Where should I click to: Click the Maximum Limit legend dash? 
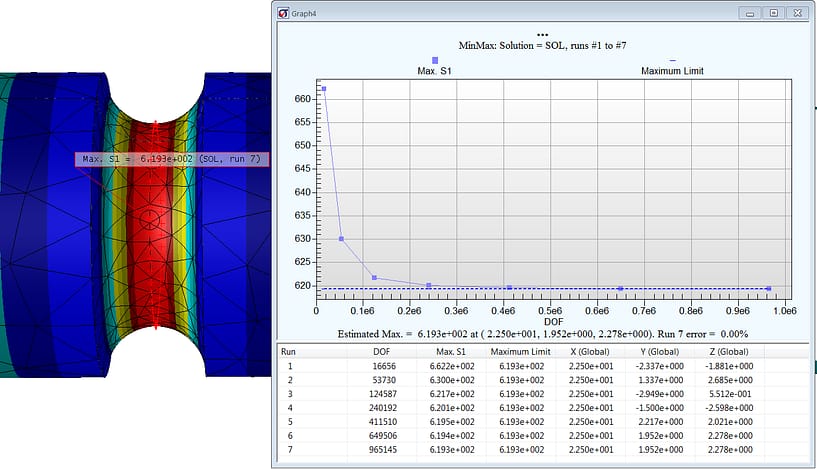(x=672, y=60)
